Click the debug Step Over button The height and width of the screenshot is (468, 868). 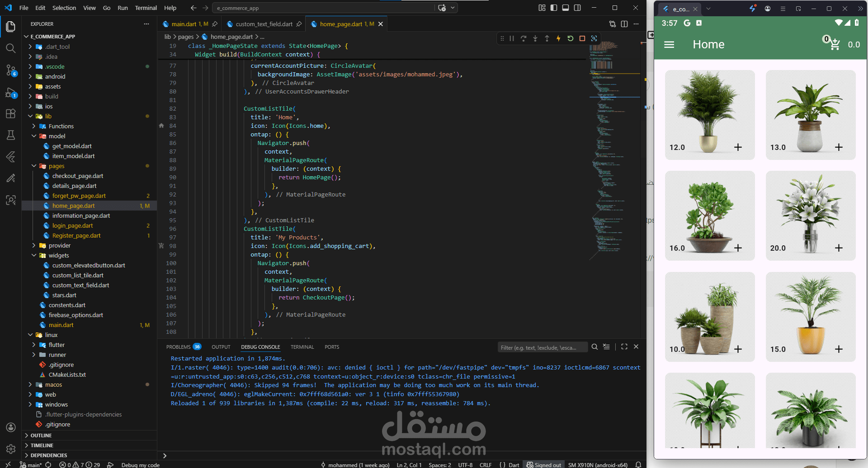[524, 38]
